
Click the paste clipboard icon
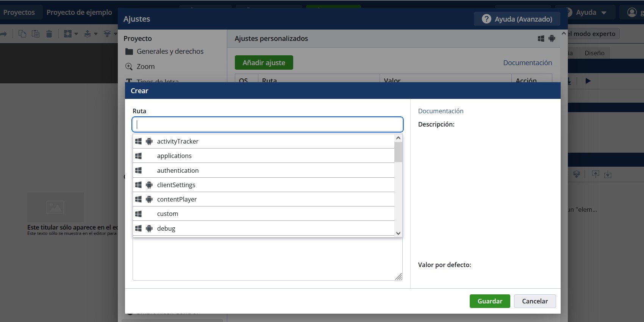(36, 34)
